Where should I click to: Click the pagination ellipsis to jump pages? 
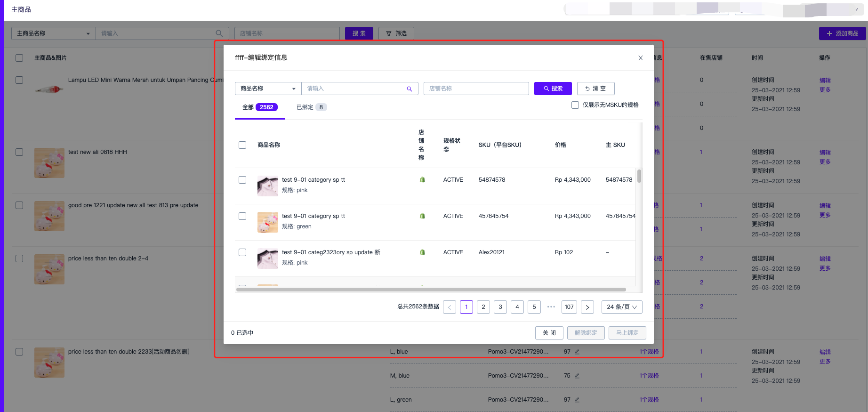click(x=551, y=307)
